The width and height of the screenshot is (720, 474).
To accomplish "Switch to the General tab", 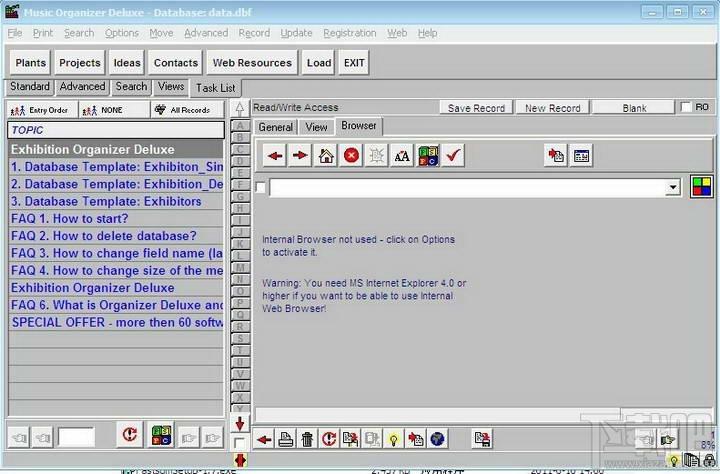I will pyautogui.click(x=276, y=127).
